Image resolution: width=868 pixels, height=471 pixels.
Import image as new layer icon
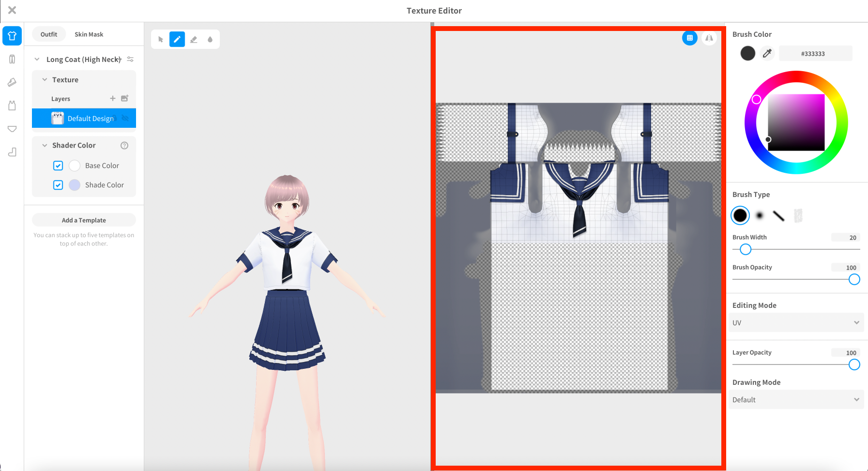pyautogui.click(x=124, y=98)
